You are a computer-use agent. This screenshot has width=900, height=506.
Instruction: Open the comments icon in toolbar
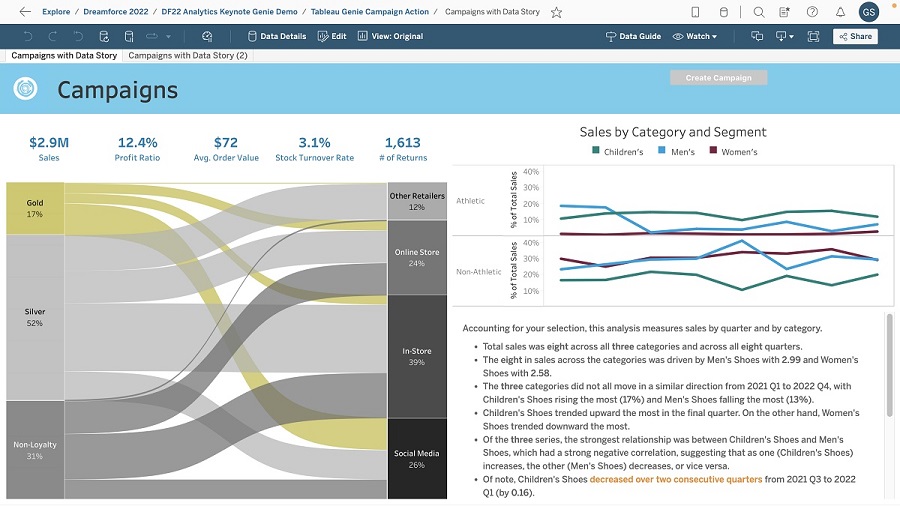coord(757,36)
